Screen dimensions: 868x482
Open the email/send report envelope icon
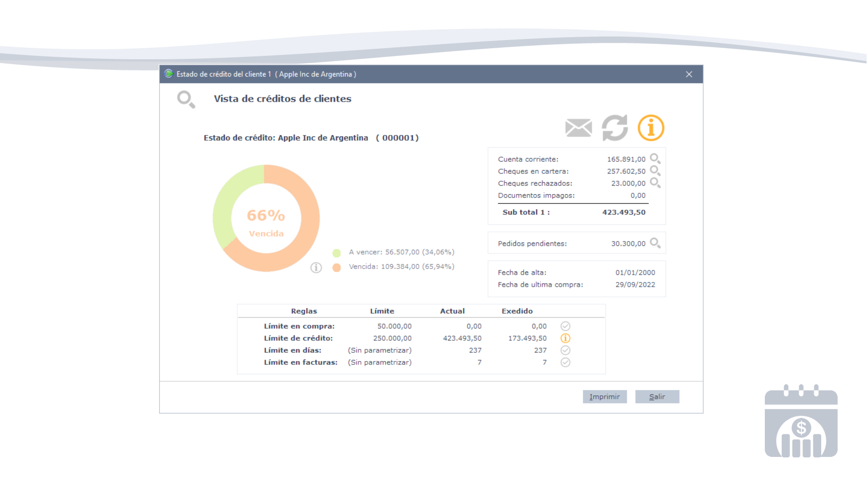tap(578, 127)
